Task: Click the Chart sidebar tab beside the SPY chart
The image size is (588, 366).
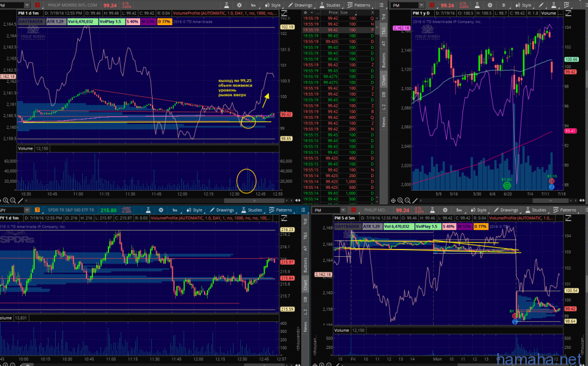Action: pyautogui.click(x=305, y=285)
